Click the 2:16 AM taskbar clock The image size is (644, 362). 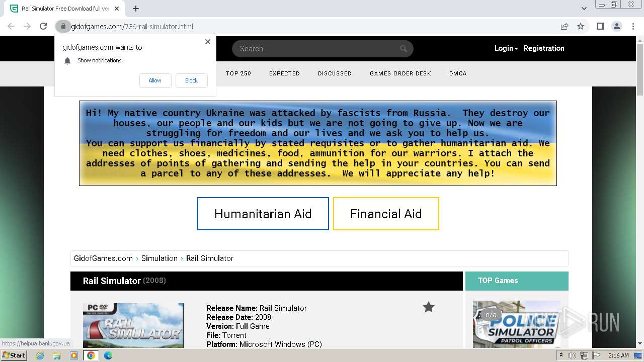[618, 355]
